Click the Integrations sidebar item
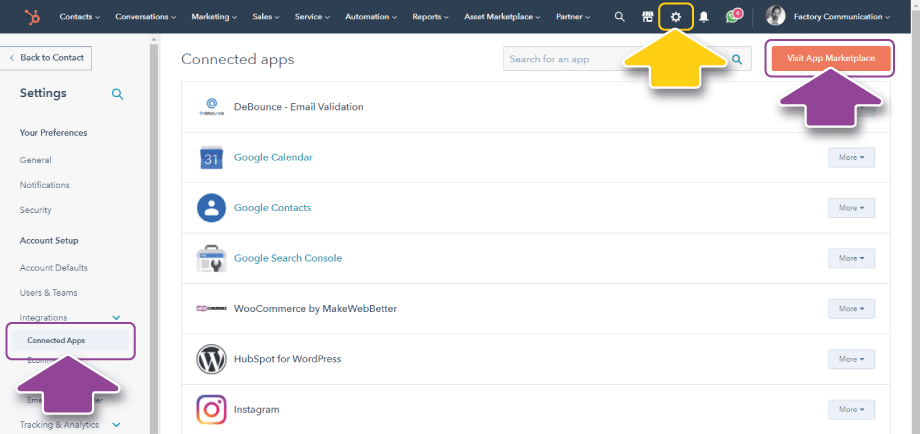 43,318
